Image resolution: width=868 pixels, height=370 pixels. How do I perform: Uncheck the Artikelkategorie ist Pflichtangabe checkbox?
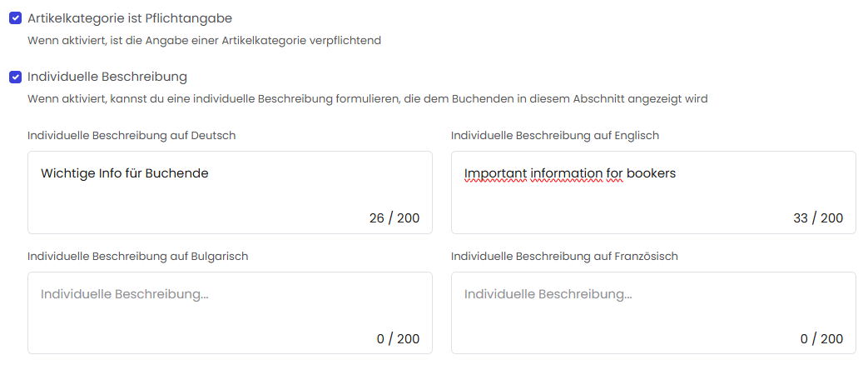[15, 17]
